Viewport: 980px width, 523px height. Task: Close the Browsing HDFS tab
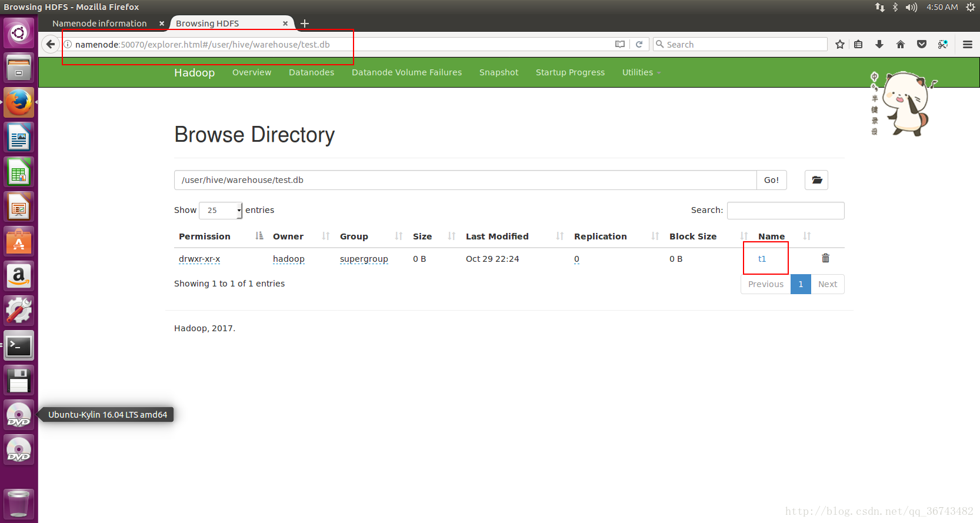285,24
